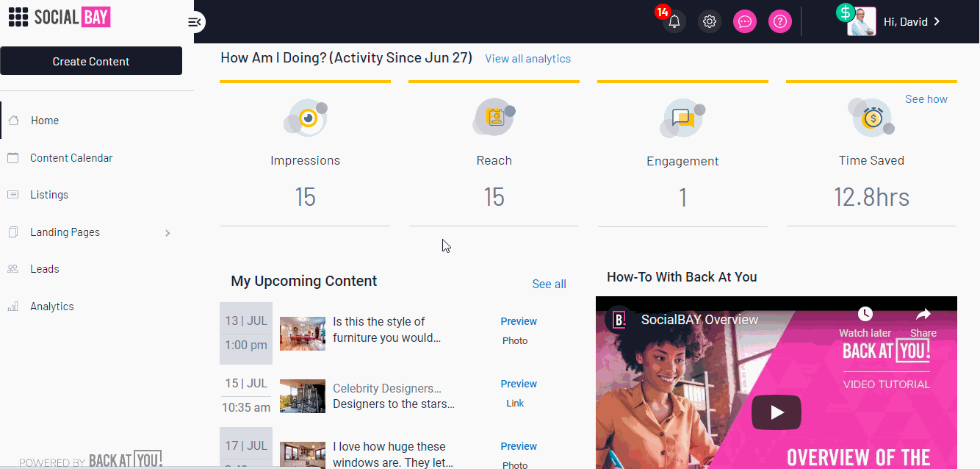Image resolution: width=980 pixels, height=469 pixels.
Task: Open Listings in the sidebar
Action: click(49, 195)
